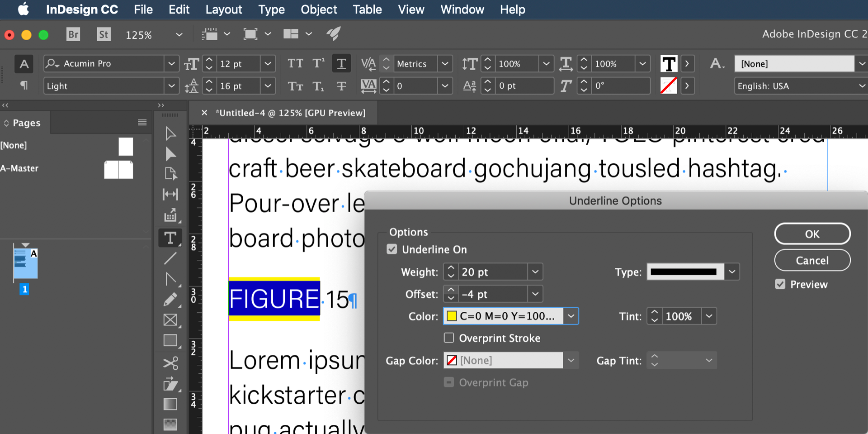
Task: Open the font family Acumin Pro dropdown
Action: pos(171,64)
